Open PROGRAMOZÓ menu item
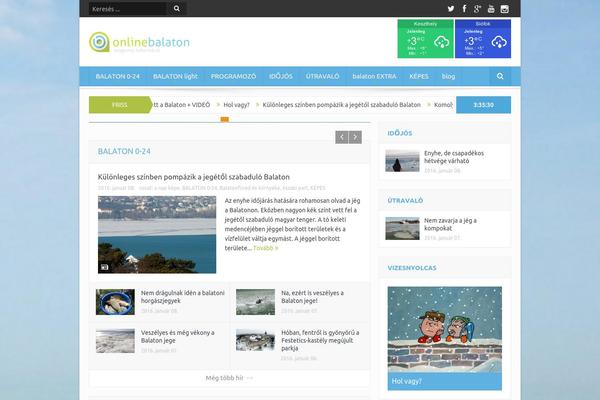600x400 pixels. point(233,76)
